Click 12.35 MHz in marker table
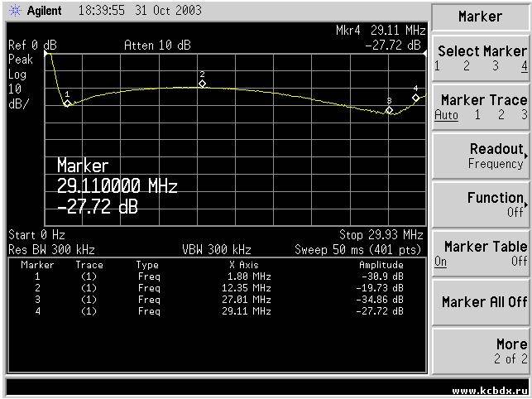The image size is (532, 399). 247,288
